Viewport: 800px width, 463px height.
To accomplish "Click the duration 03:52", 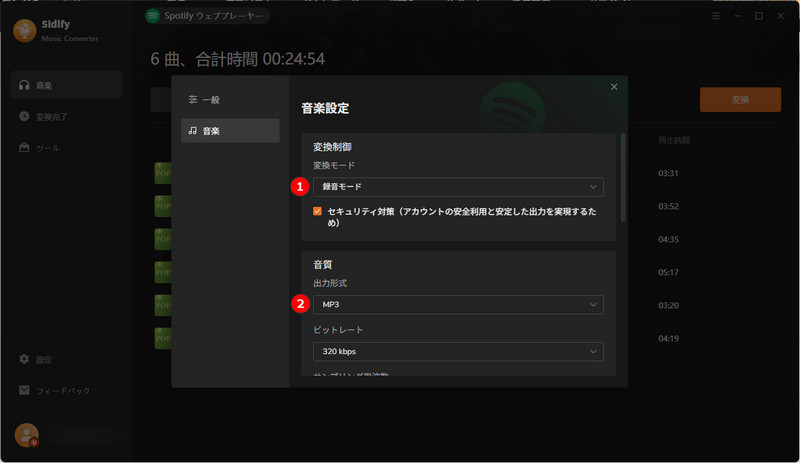I will (668, 206).
